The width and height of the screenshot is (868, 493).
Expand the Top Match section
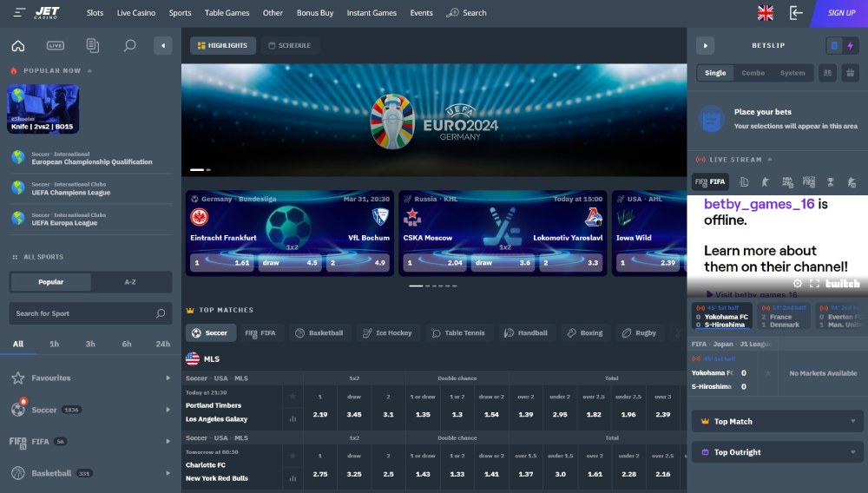pos(777,422)
